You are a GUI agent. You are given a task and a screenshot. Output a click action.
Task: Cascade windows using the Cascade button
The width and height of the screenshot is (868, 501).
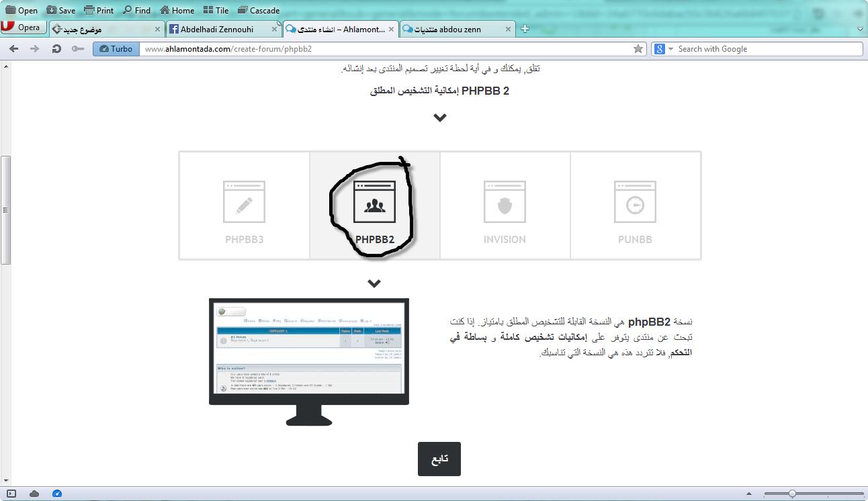[258, 10]
